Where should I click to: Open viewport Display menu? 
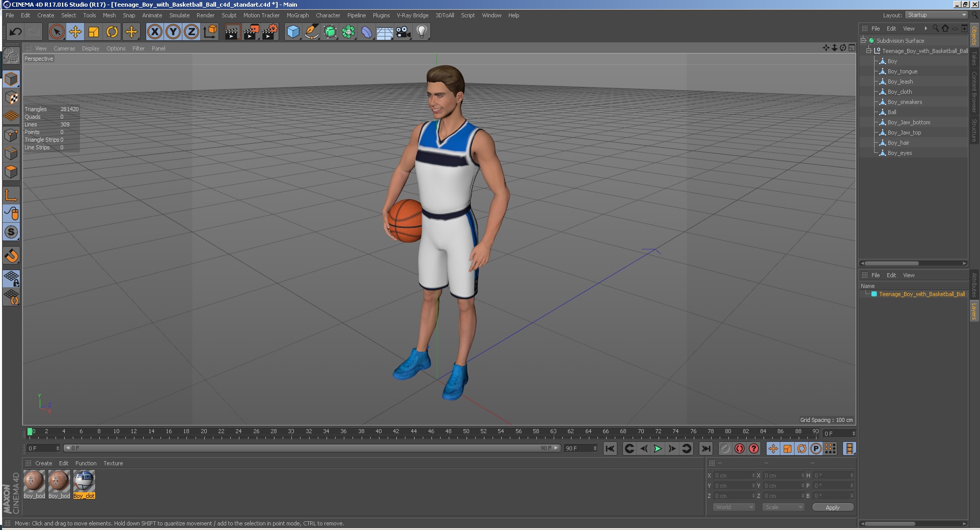pyautogui.click(x=91, y=48)
